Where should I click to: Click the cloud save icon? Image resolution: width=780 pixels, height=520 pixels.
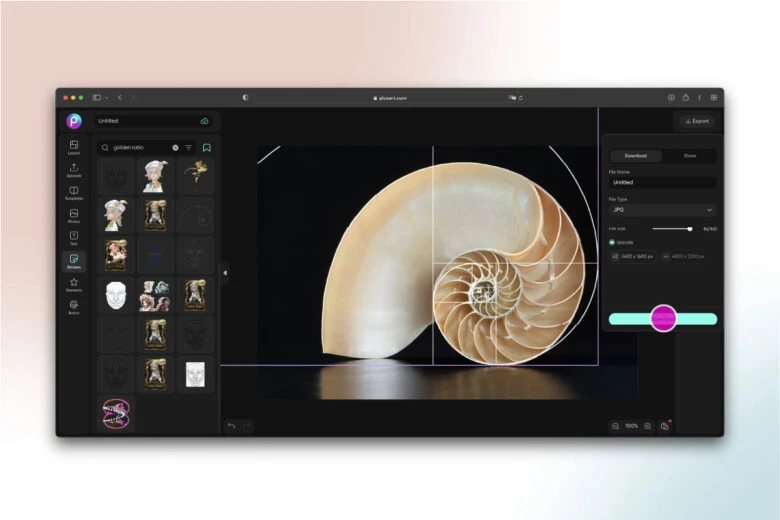[x=204, y=121]
